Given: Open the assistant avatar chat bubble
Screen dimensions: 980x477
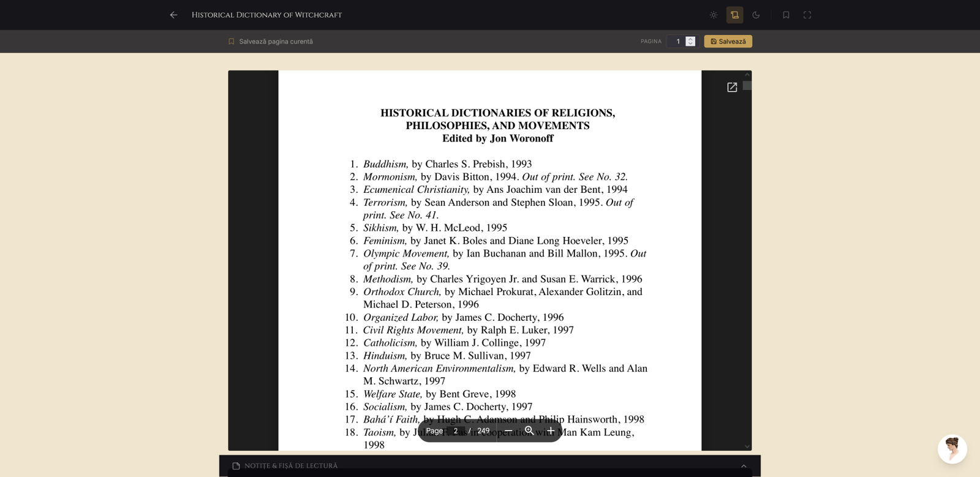Looking at the screenshot, I should pyautogui.click(x=952, y=449).
